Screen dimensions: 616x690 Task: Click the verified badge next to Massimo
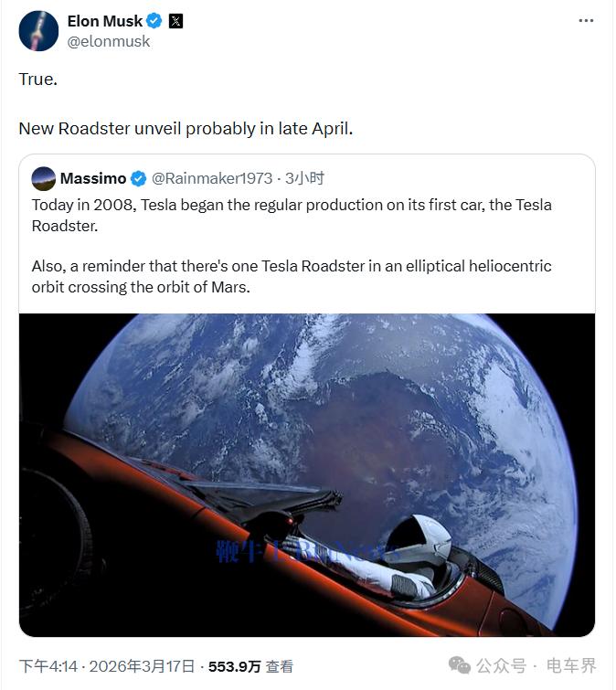coord(139,178)
